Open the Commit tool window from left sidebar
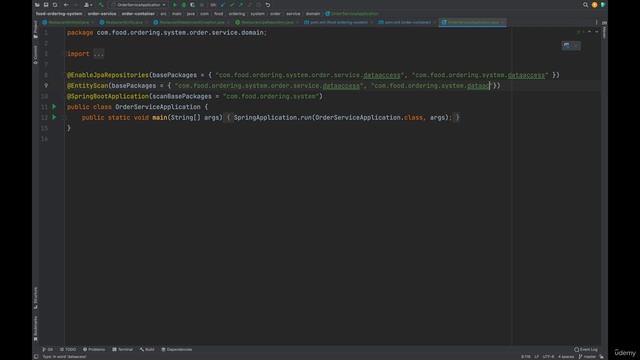 (36, 54)
